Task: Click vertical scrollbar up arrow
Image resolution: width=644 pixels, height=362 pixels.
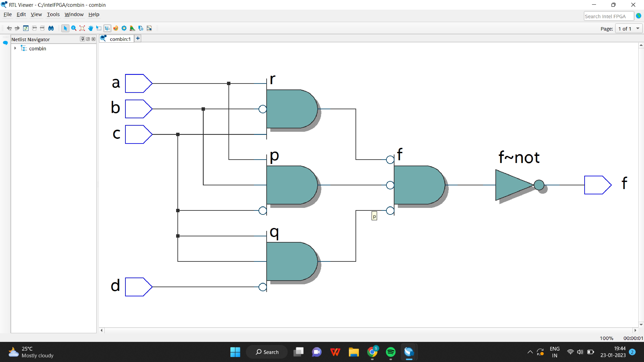Action: (x=641, y=45)
